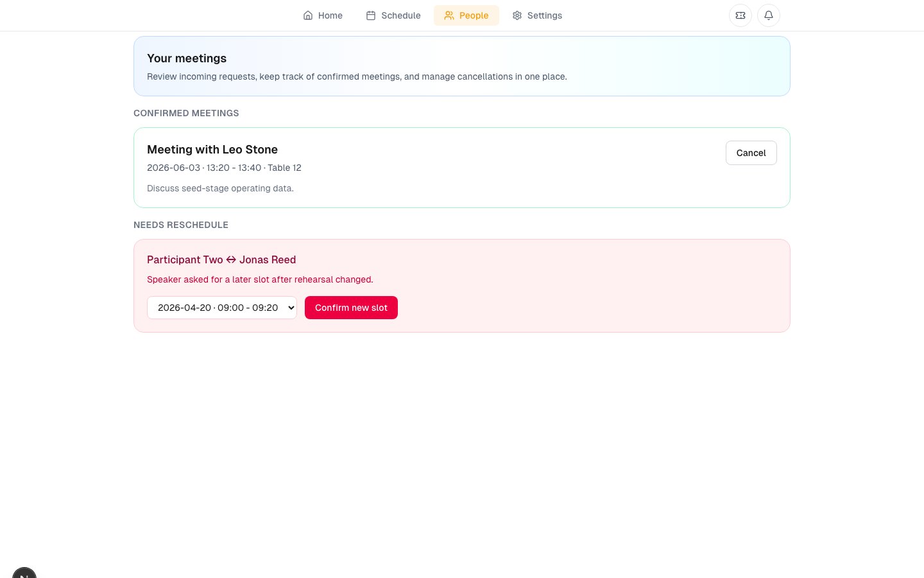
Task: Select the People tab
Action: pos(466,15)
